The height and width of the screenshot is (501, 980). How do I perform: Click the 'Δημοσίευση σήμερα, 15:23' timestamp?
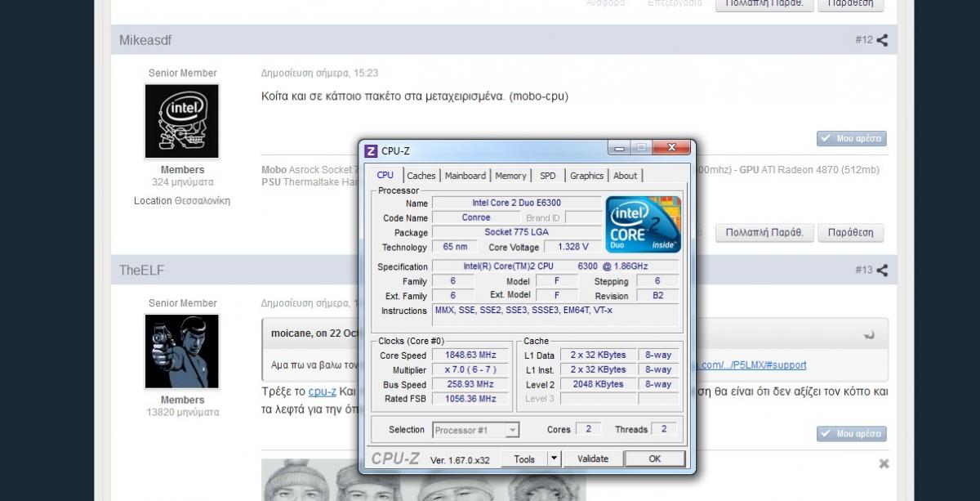click(x=319, y=73)
